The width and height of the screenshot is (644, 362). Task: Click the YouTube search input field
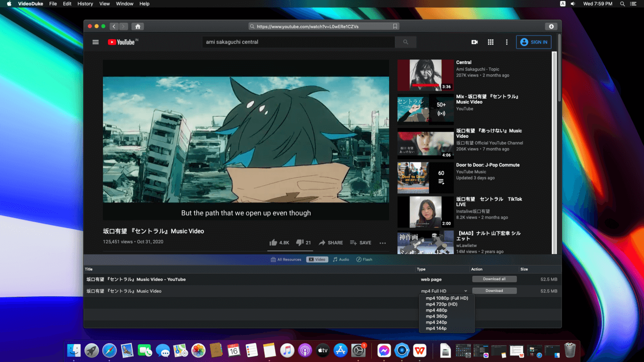pyautogui.click(x=298, y=42)
